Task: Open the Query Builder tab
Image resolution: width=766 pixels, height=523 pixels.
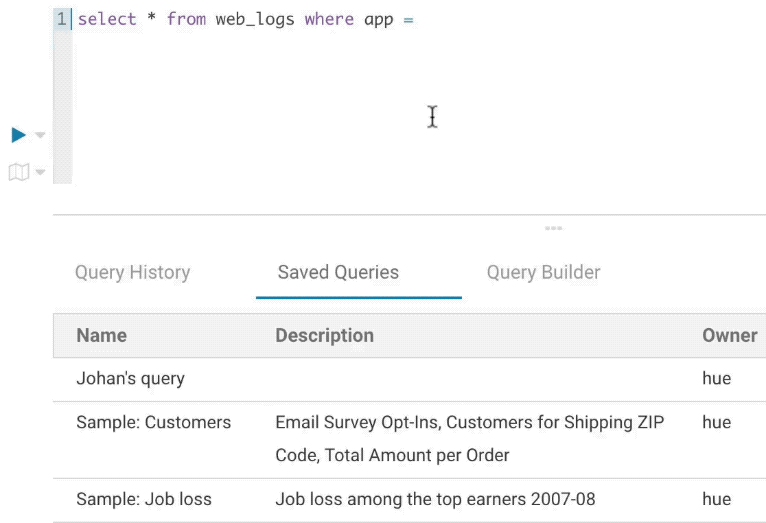Action: [543, 272]
